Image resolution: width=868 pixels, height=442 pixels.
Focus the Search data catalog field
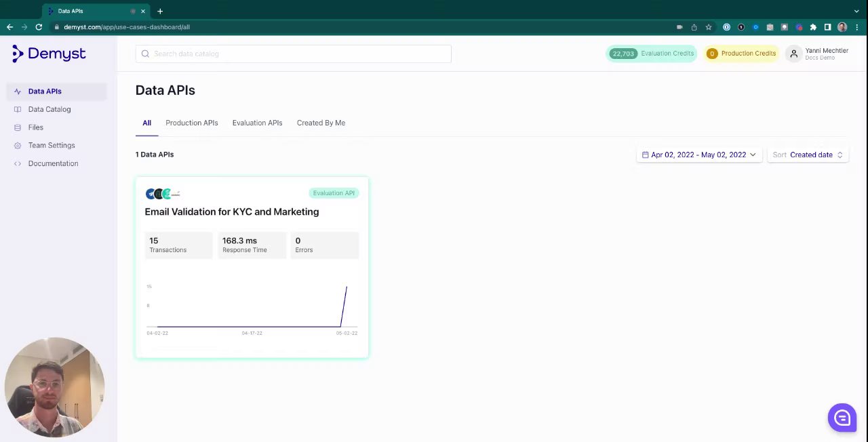coord(293,54)
